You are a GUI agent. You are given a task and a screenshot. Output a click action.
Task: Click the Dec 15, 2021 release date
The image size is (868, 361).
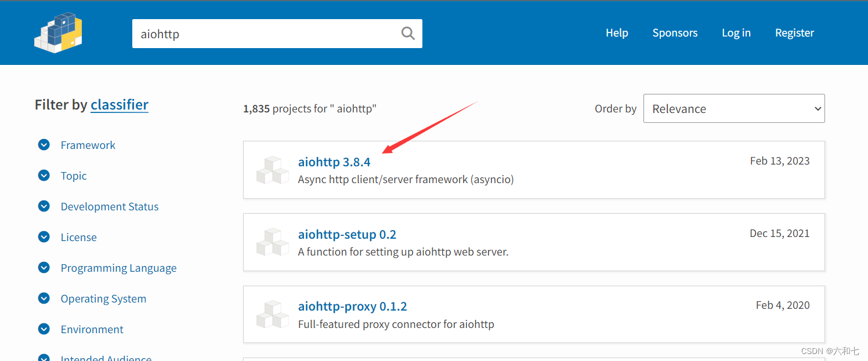(x=780, y=233)
